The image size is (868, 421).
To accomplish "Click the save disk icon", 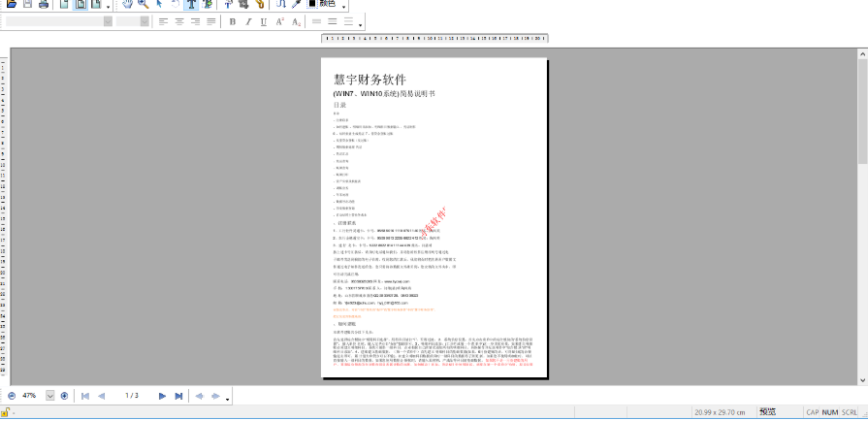I will coord(27,4).
